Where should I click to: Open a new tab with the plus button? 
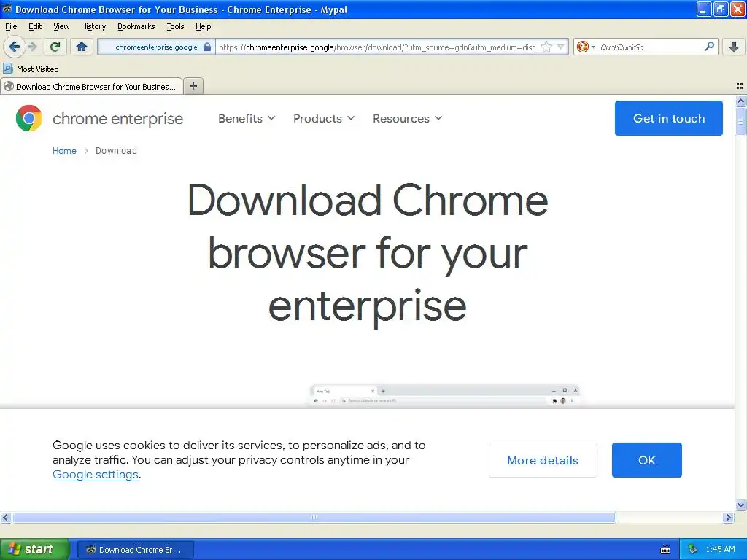(x=193, y=86)
